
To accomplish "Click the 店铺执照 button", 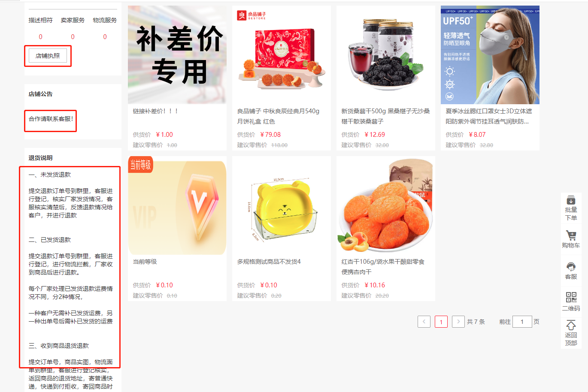I will (48, 56).
